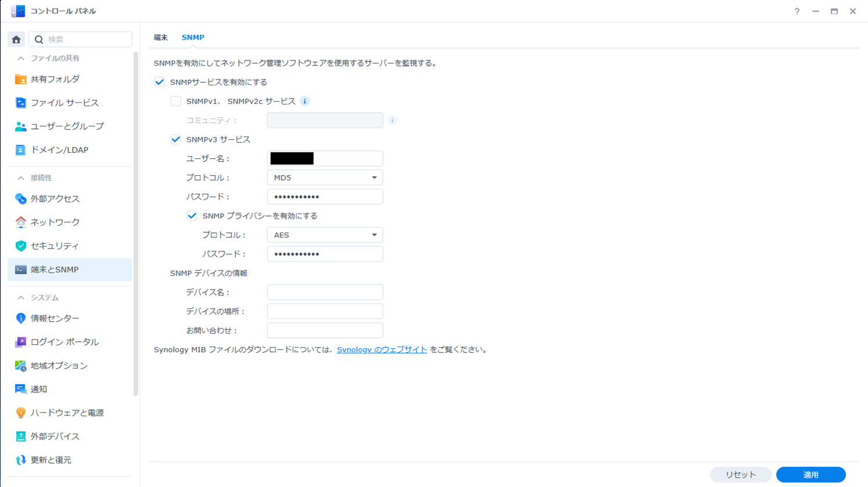Viewport: 868px width, 487px height.
Task: Open External Access (外部アクセス) icon
Action: [x=20, y=199]
